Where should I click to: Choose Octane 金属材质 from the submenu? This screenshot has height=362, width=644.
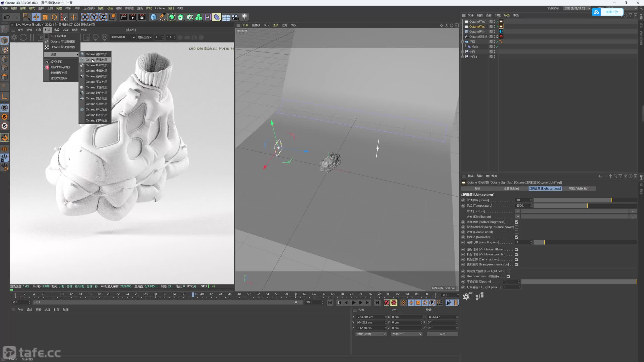pos(95,71)
